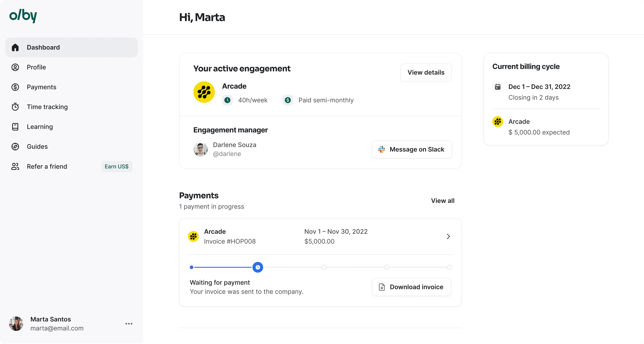The image size is (644, 344).
Task: Click Download invoice for invoice #HOP008
Action: point(411,287)
